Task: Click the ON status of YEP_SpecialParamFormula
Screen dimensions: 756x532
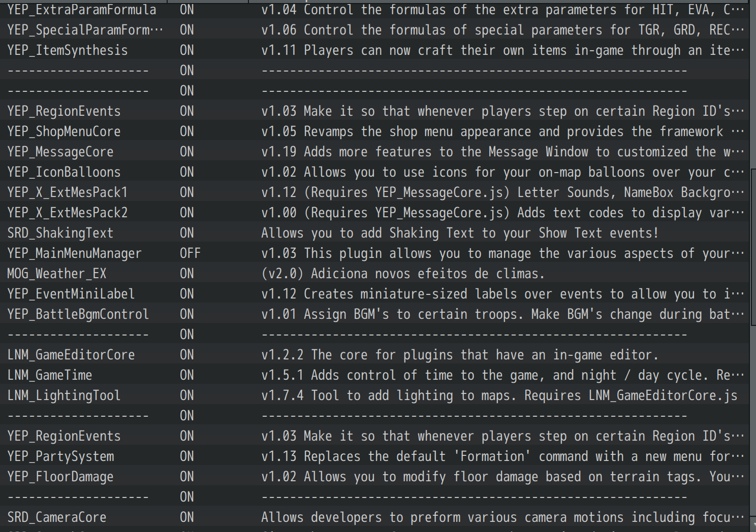Action: pyautogui.click(x=186, y=30)
